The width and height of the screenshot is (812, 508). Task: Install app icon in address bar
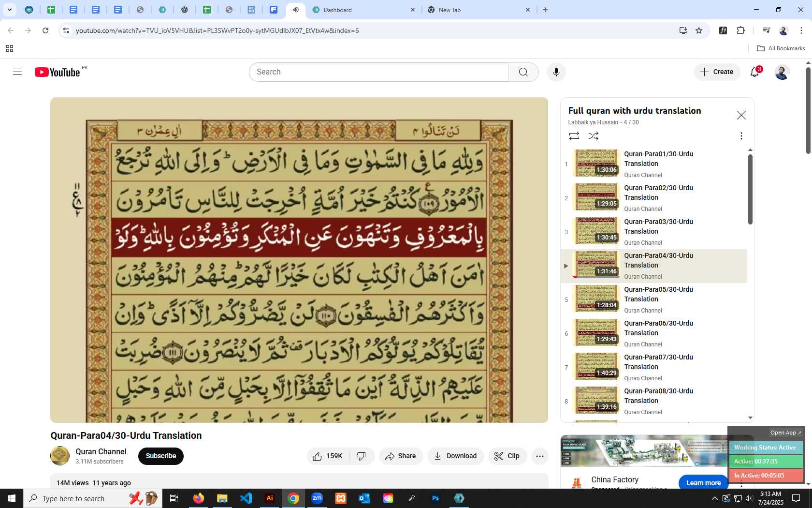click(x=683, y=30)
